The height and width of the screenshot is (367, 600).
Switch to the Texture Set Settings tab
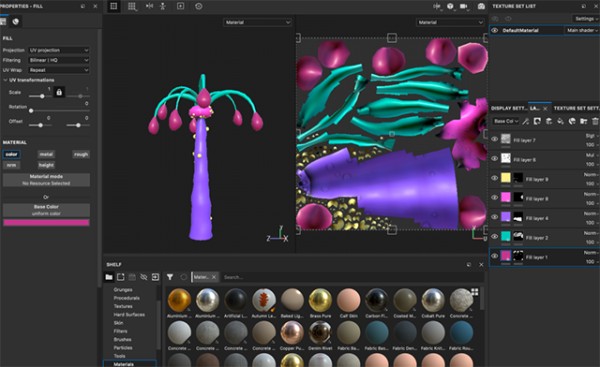[576, 108]
